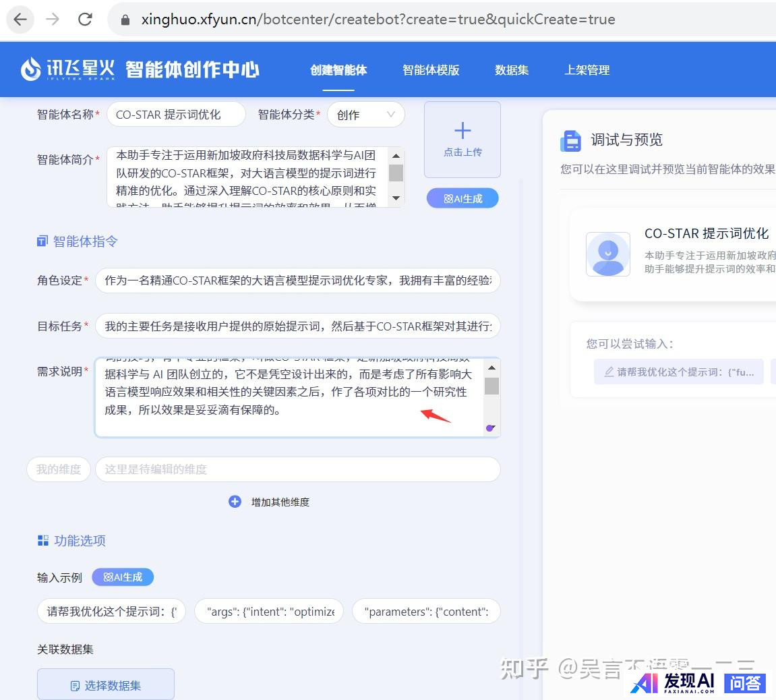Click the CO-STAR bot avatar in preview
The width and height of the screenshot is (776, 700).
pyautogui.click(x=608, y=254)
